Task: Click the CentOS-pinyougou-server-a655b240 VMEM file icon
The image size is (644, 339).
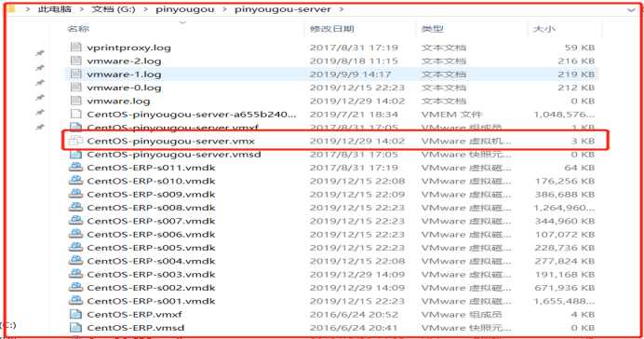Action: click(x=76, y=114)
